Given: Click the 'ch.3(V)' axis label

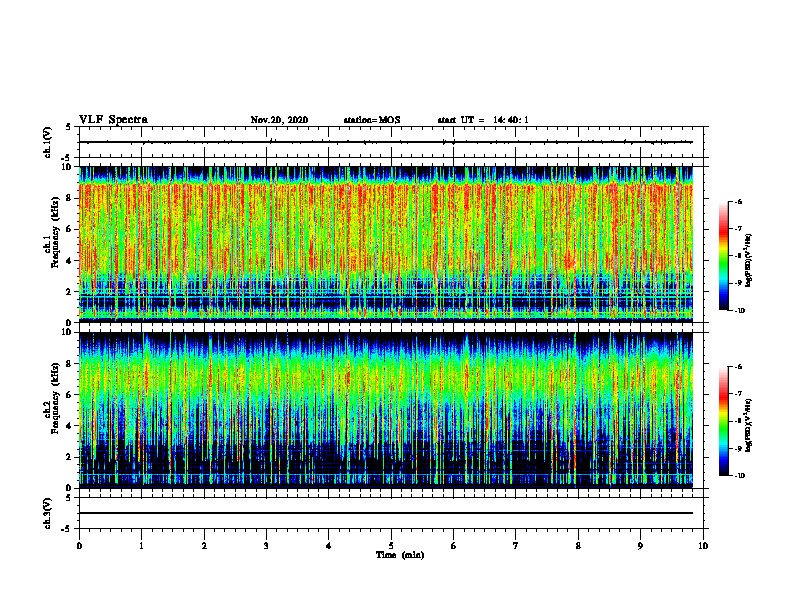Looking at the screenshot, I should 48,513.
